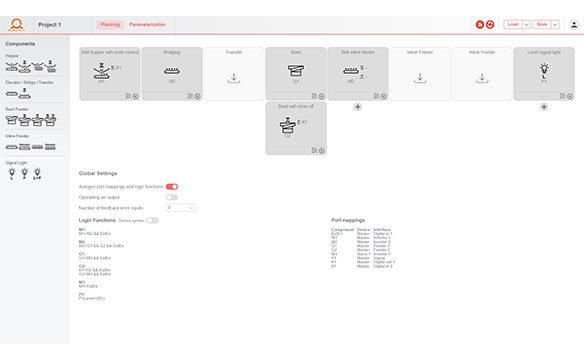Click round settings icon on Bowl card
The height and width of the screenshot is (360, 584).
point(321,96)
